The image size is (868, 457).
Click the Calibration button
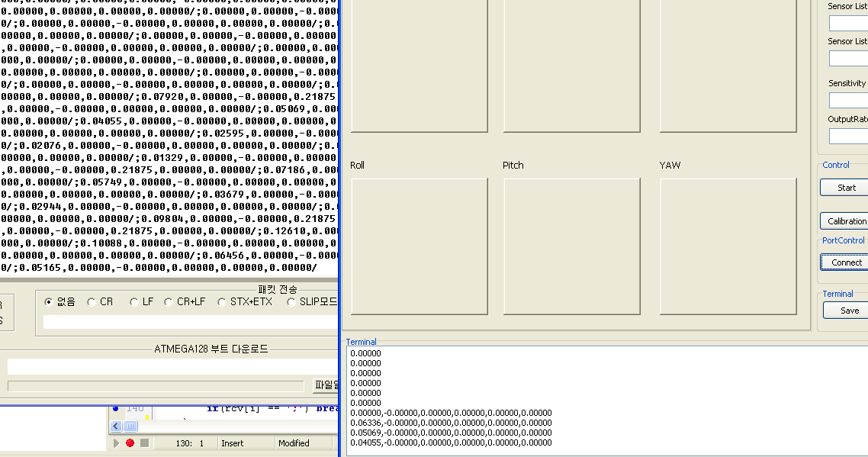point(845,221)
